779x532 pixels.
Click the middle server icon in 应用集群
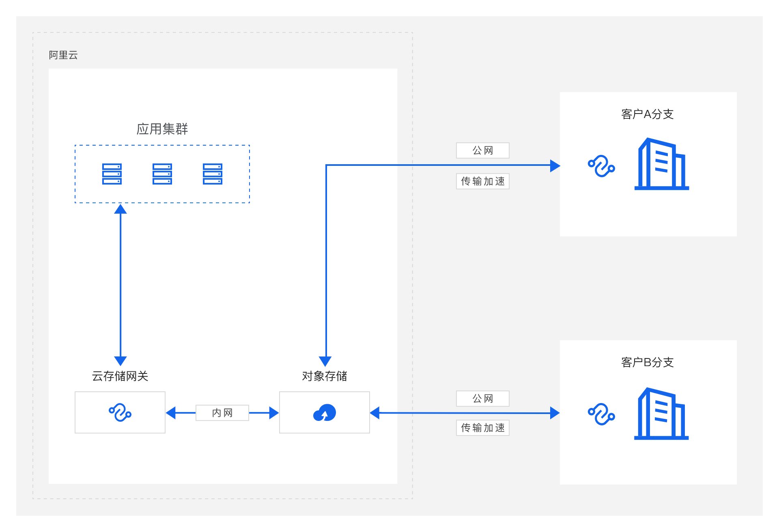click(162, 174)
